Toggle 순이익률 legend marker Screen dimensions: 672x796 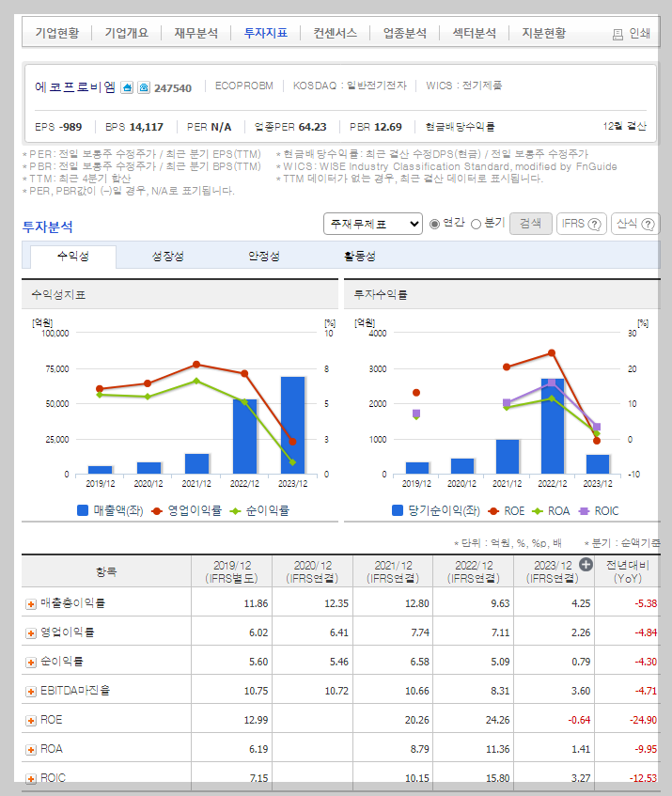point(235,511)
